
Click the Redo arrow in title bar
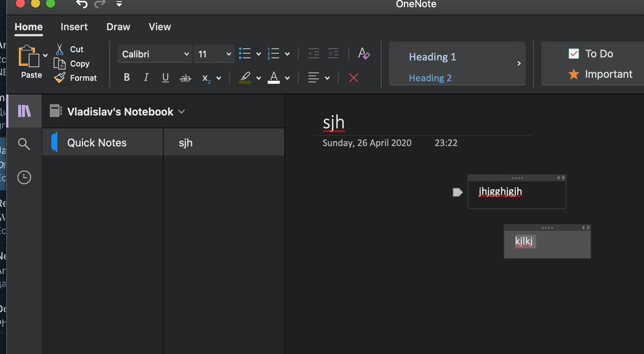[x=100, y=4]
